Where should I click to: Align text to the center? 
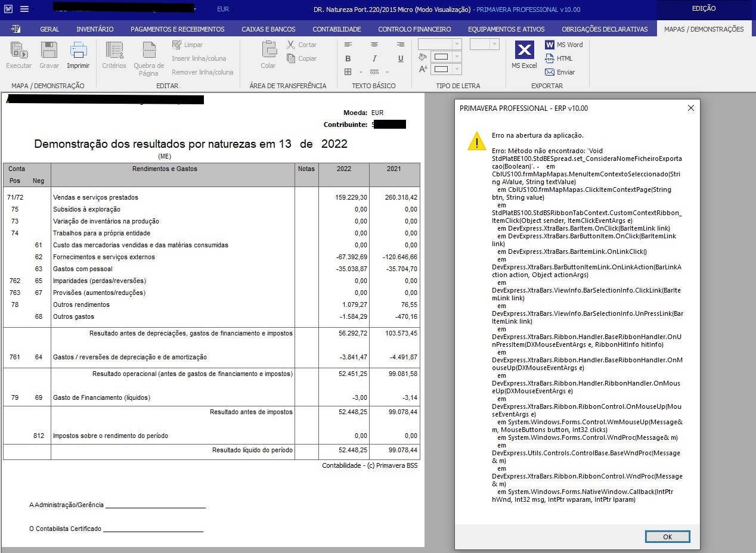374,45
